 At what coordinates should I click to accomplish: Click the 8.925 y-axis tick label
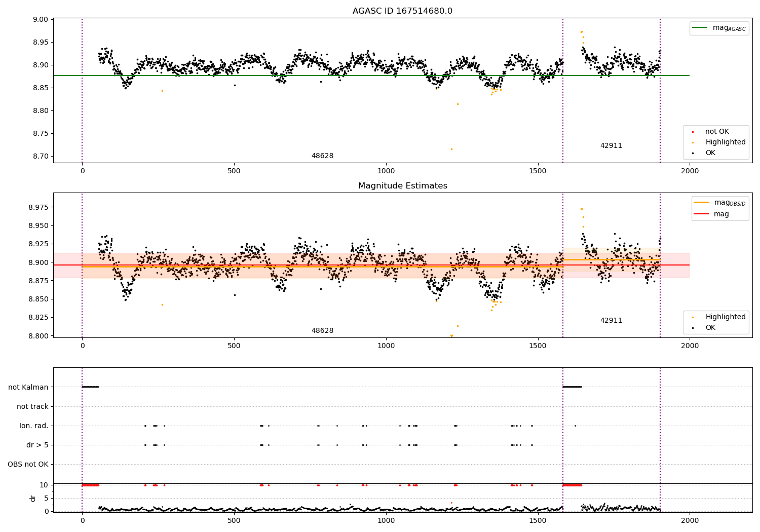coord(39,244)
